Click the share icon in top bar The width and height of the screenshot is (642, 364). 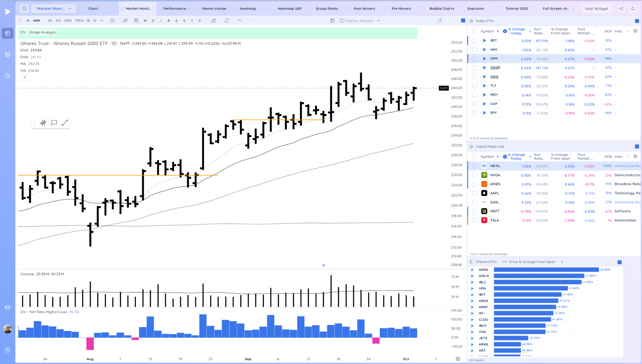point(621,9)
